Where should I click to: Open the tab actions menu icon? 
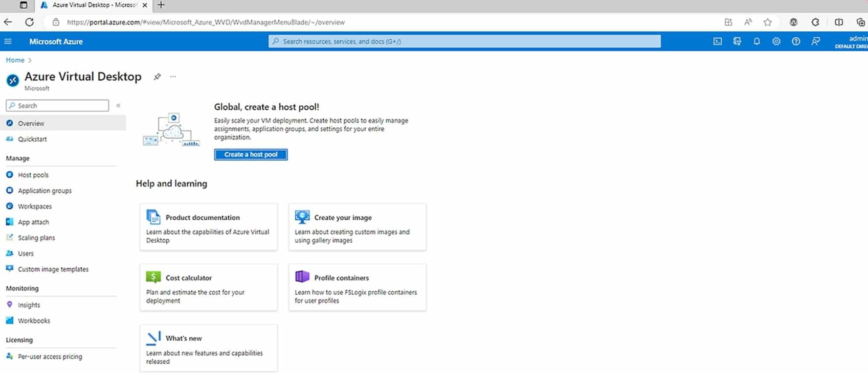(x=23, y=5)
